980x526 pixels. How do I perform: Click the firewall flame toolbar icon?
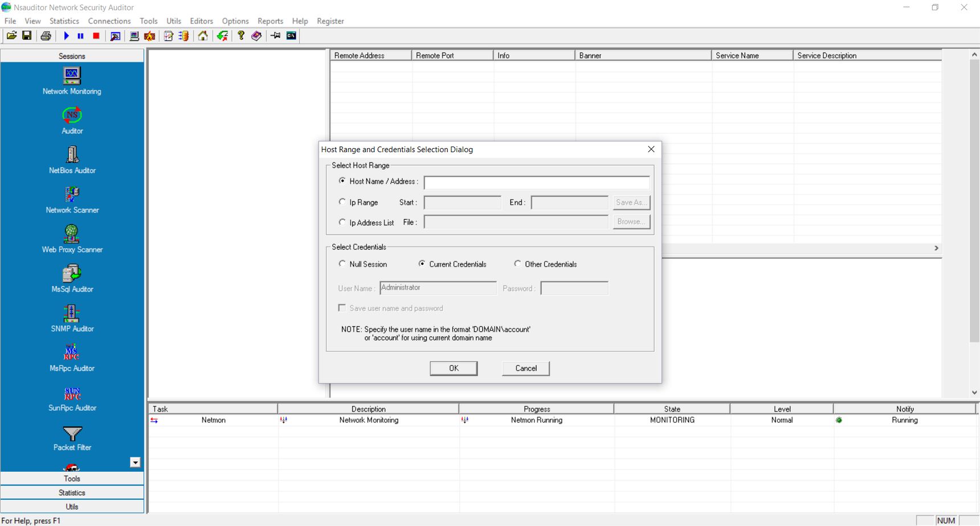(150, 36)
